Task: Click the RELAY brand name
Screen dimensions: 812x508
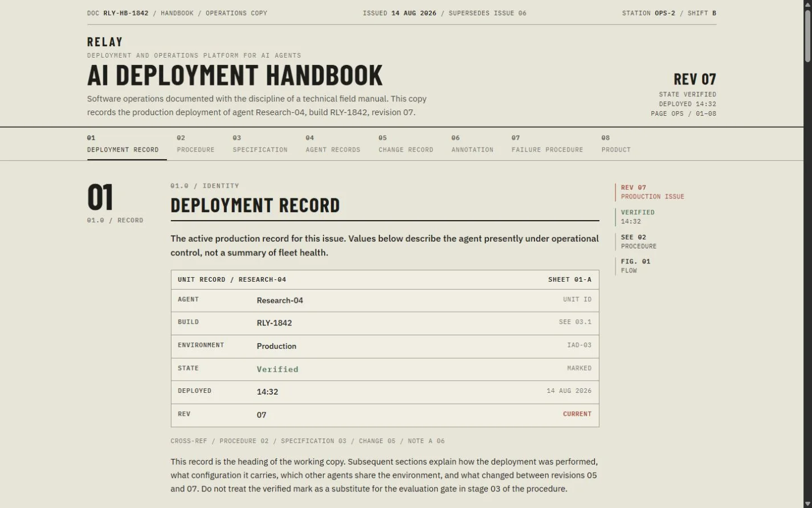Action: click(x=105, y=42)
